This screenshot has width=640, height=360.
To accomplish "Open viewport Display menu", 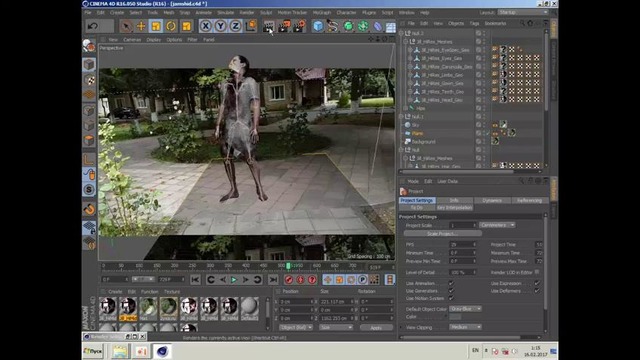I will coord(153,40).
